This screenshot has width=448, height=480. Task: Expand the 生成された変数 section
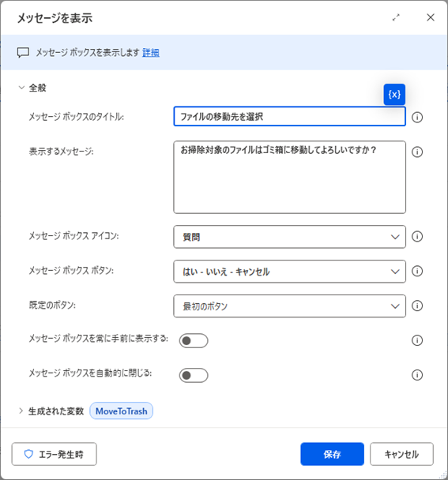click(21, 411)
